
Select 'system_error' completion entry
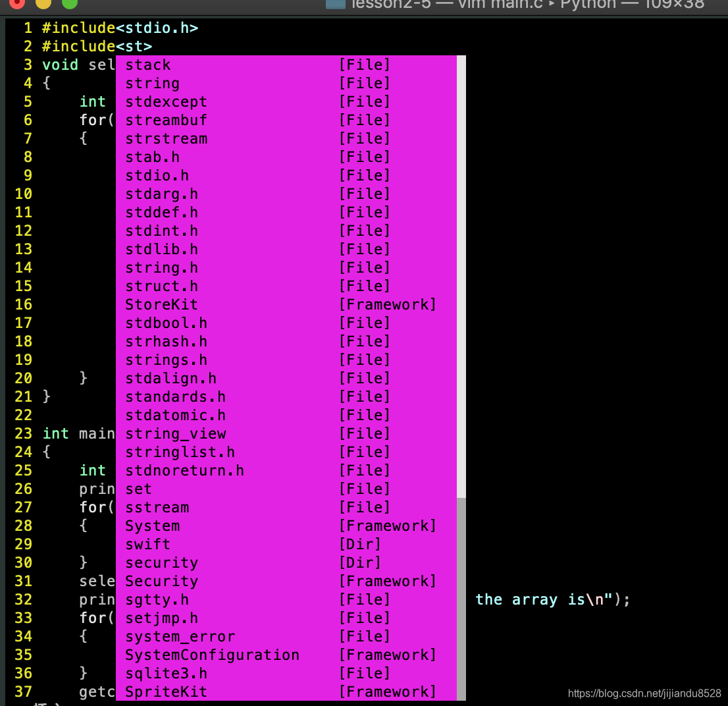(286, 636)
